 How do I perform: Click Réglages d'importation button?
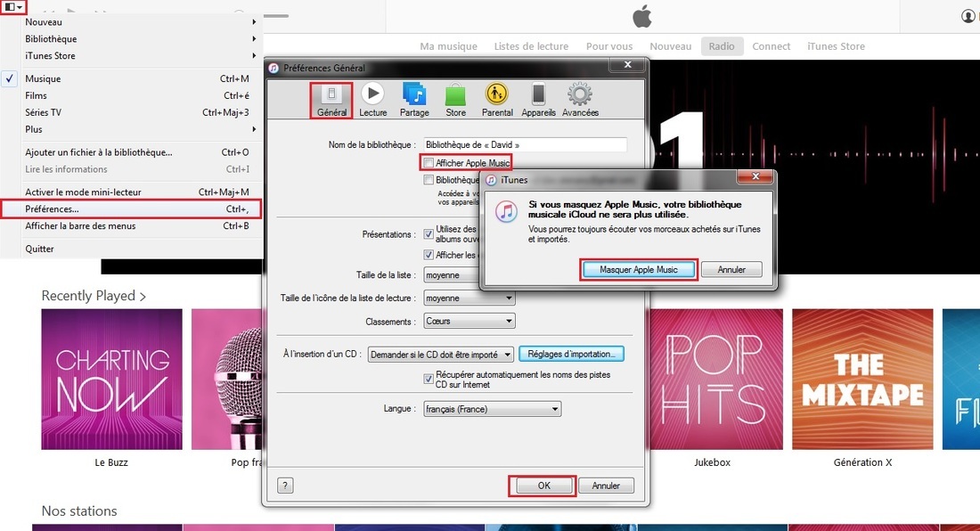[571, 355]
